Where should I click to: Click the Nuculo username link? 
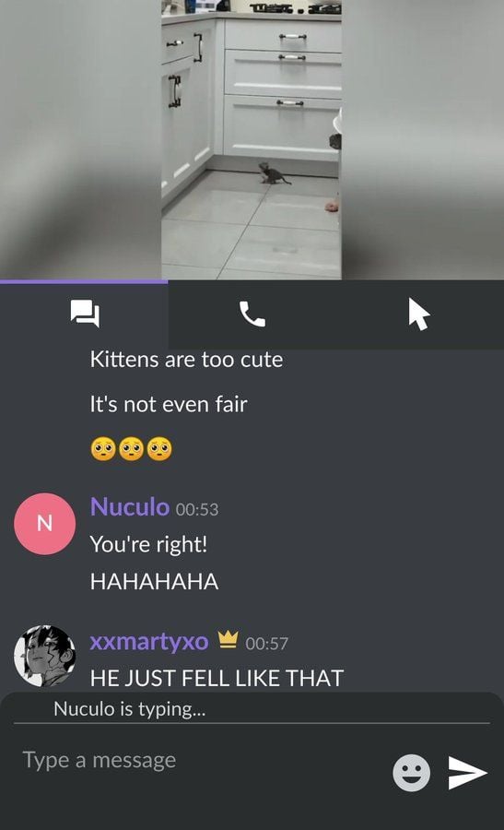pyautogui.click(x=130, y=506)
